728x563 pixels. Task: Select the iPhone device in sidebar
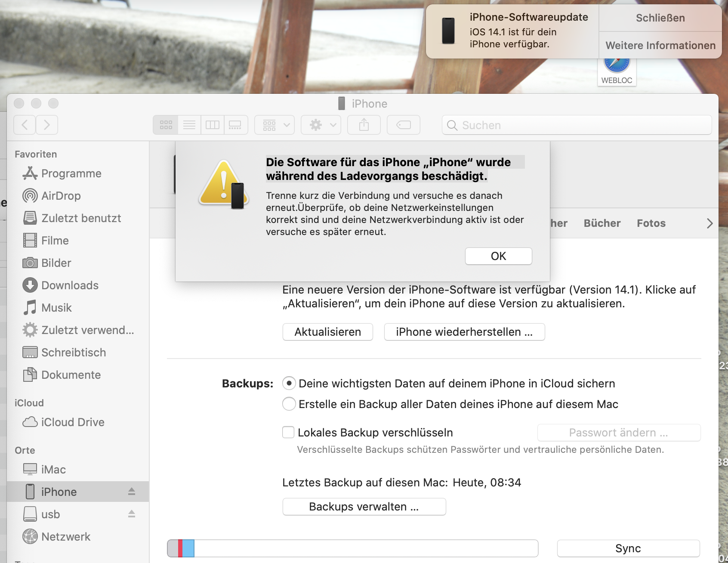click(78, 492)
